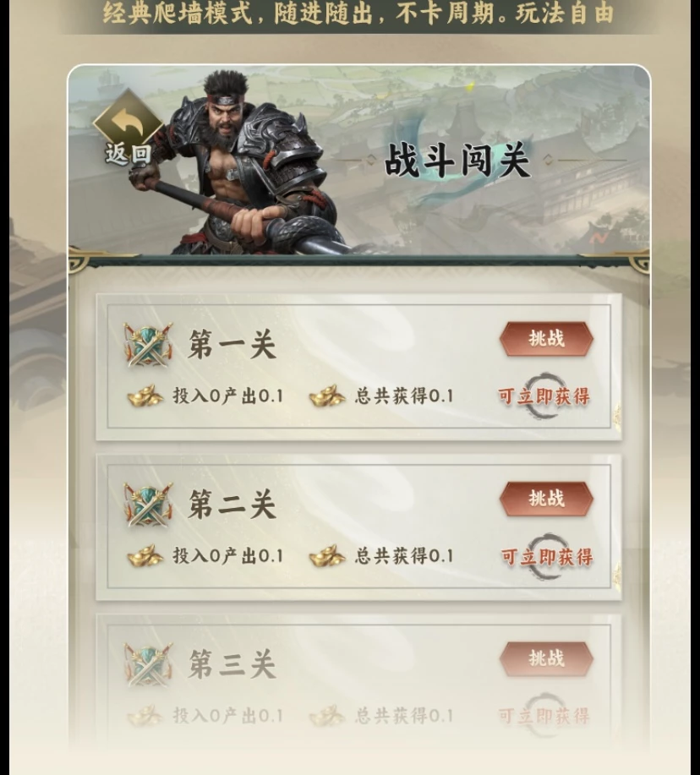
Task: Click the crossed-swords shield icon for 第三关
Action: click(148, 664)
